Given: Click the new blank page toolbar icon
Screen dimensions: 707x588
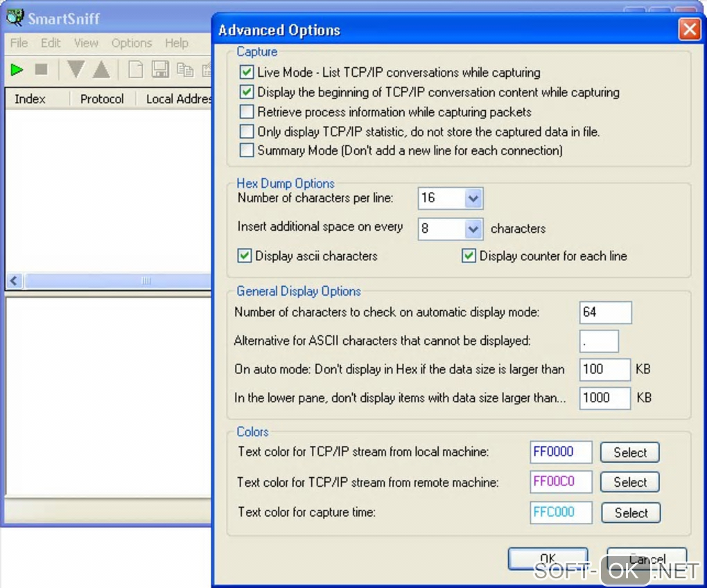Looking at the screenshot, I should click(136, 70).
